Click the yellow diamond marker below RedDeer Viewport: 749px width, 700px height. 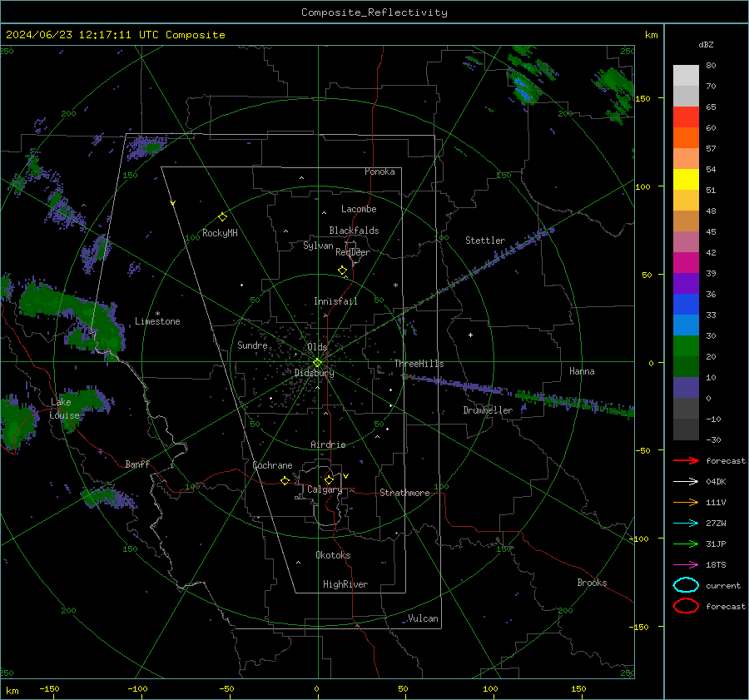[x=342, y=271]
